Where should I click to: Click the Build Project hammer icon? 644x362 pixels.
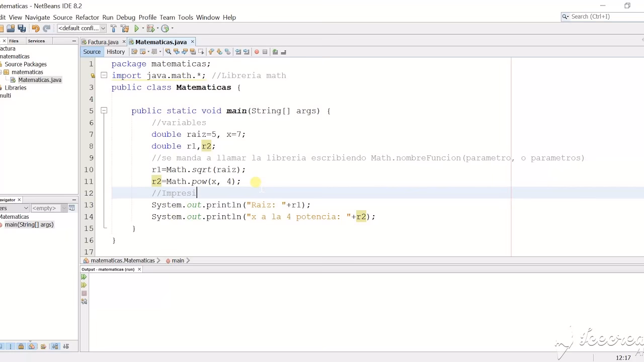[x=113, y=28]
